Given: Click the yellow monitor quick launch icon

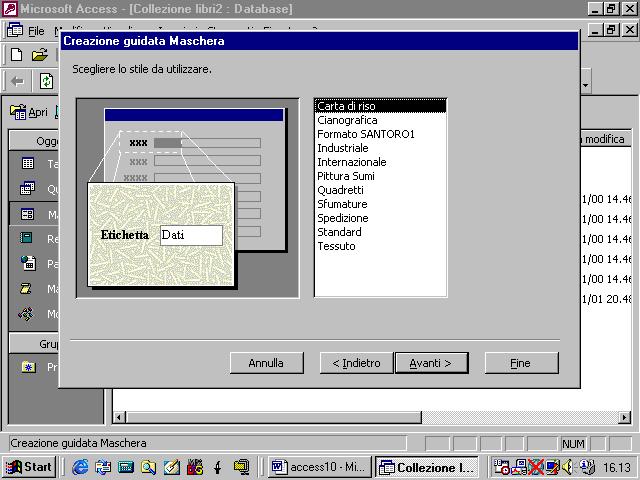Looking at the screenshot, I should pos(241,467).
